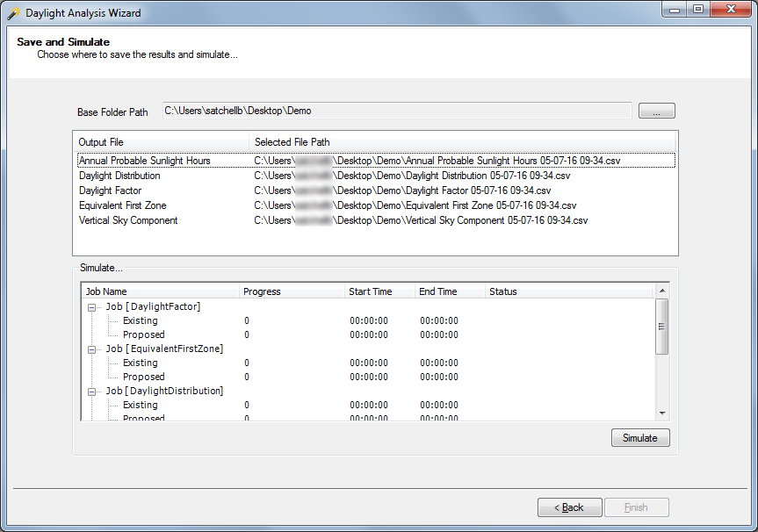758x532 pixels.
Task: Click the Daylight Factor csv file path
Action: coord(402,191)
